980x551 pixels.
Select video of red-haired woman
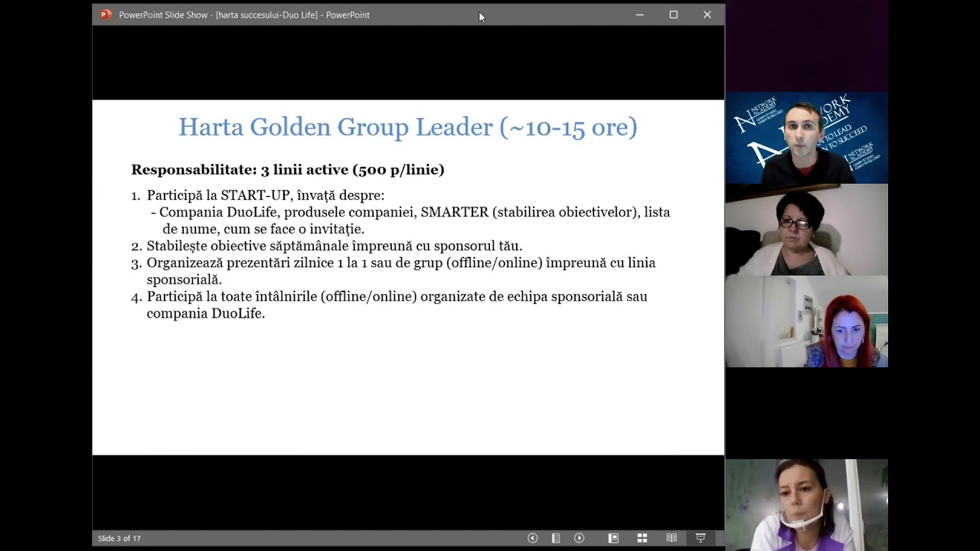807,321
